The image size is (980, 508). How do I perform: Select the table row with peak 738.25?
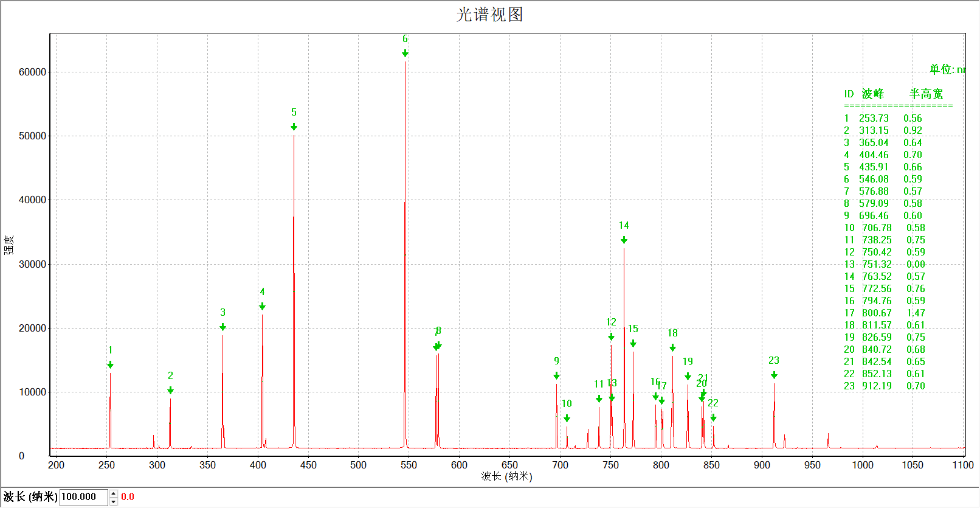pos(885,240)
